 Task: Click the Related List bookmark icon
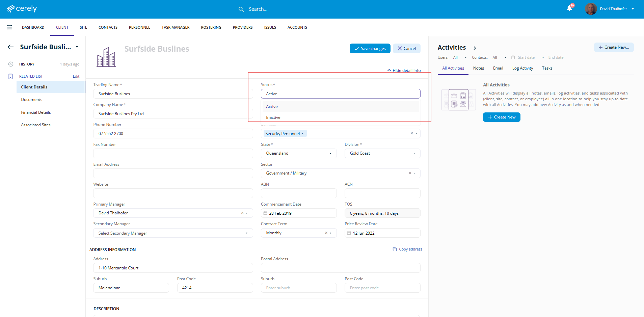click(10, 76)
